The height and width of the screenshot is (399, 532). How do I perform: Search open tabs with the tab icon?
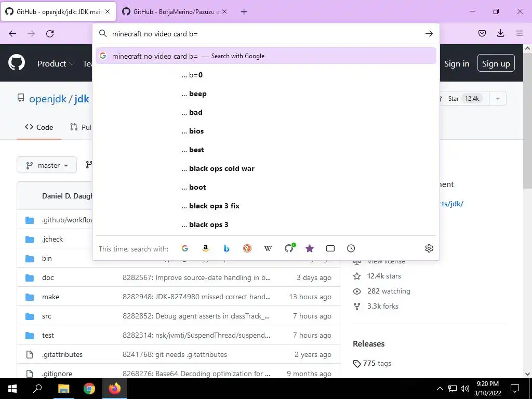click(330, 248)
